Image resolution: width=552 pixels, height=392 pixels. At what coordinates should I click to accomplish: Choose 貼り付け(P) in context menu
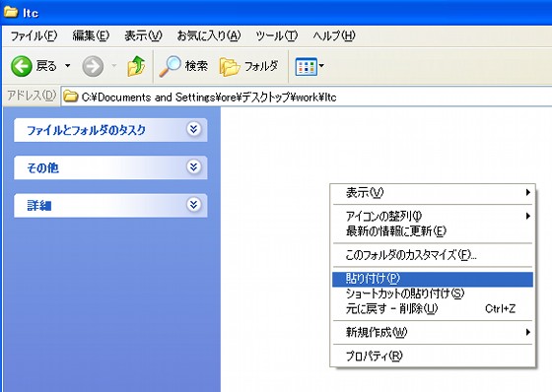433,279
